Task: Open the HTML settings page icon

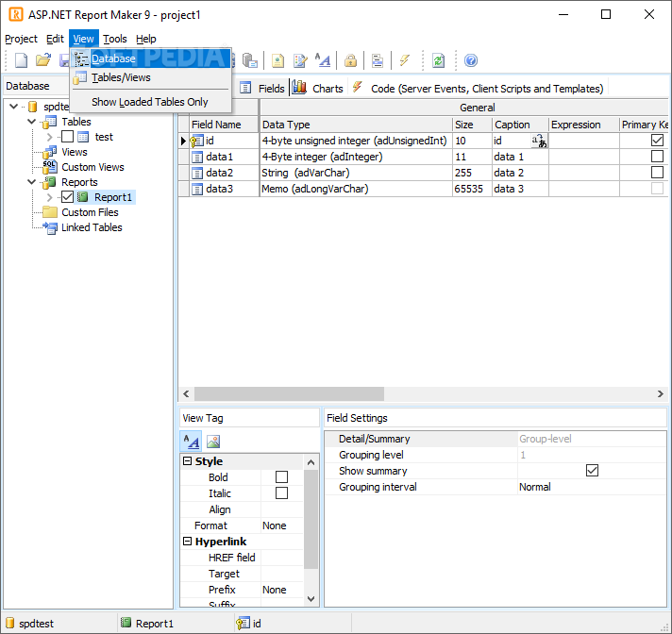Action: [277, 60]
